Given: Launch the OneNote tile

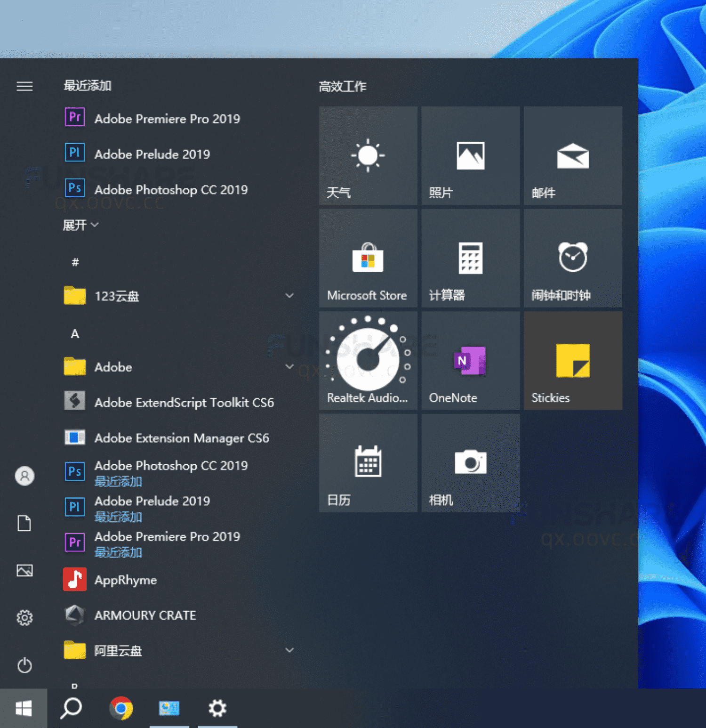Looking at the screenshot, I should (471, 360).
